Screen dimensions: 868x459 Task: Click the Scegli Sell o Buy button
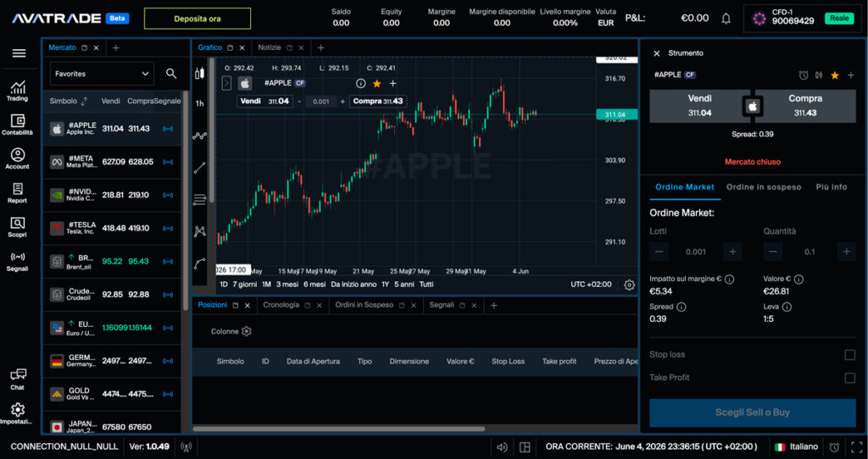(x=753, y=412)
